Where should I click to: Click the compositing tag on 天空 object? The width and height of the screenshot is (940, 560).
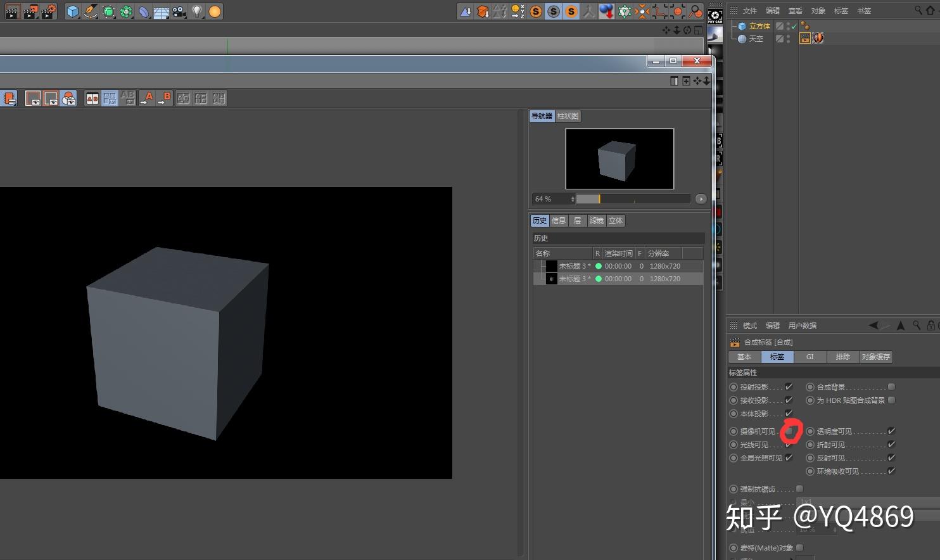click(x=804, y=39)
